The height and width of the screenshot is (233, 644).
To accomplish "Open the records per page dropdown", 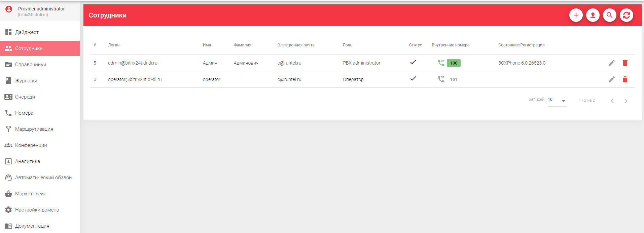I will 557,100.
